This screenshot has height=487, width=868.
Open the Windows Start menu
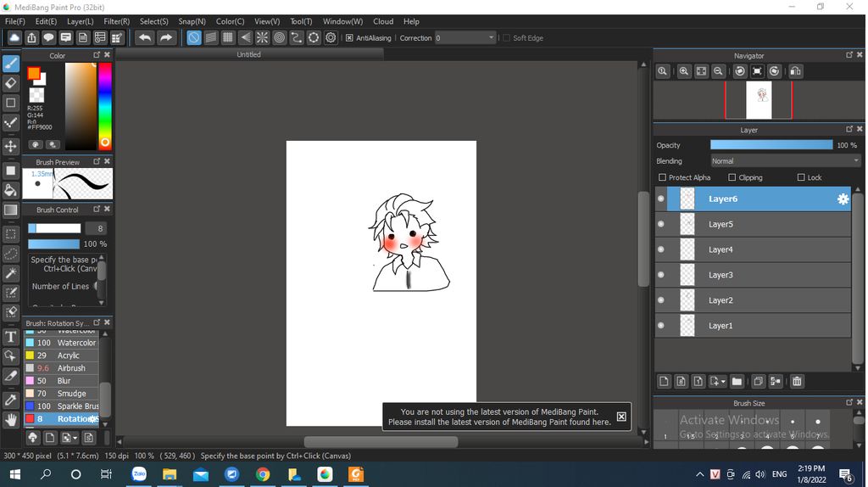tap(15, 474)
